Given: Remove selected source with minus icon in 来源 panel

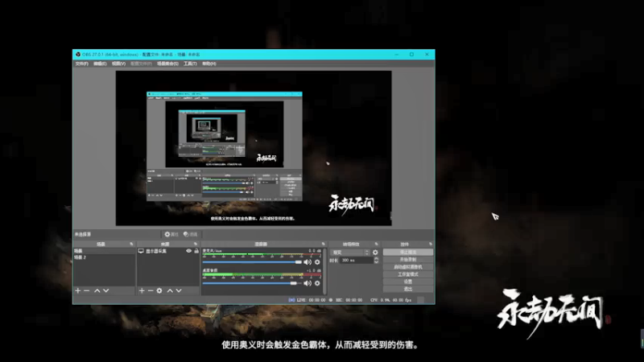Looking at the screenshot, I should pos(151,290).
